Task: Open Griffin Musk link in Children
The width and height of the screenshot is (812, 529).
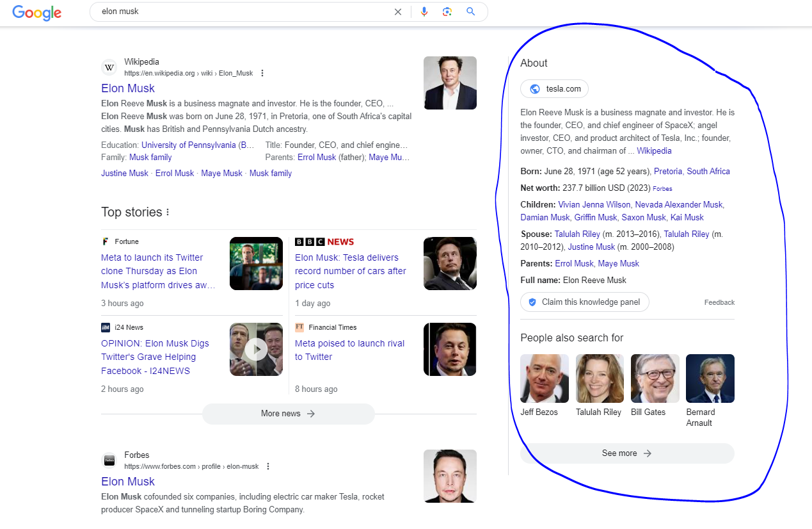Action: [596, 218]
